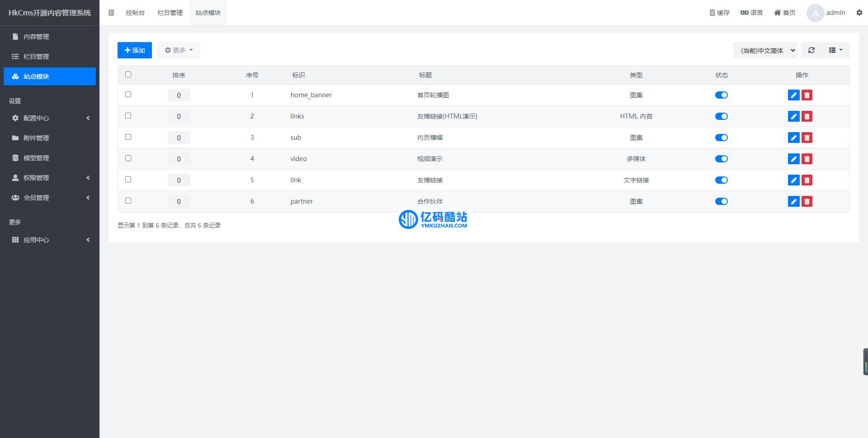Image resolution: width=868 pixels, height=438 pixels.
Task: Click the 排序 column header
Action: pyautogui.click(x=179, y=75)
